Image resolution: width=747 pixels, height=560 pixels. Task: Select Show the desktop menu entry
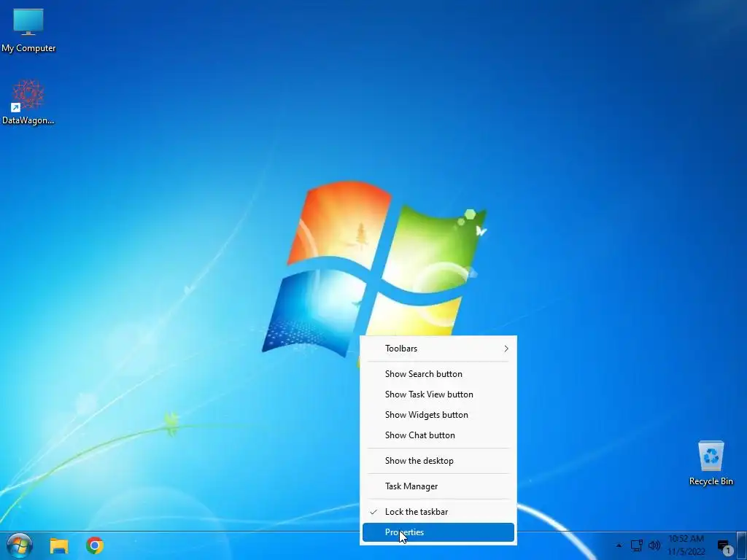pyautogui.click(x=438, y=461)
